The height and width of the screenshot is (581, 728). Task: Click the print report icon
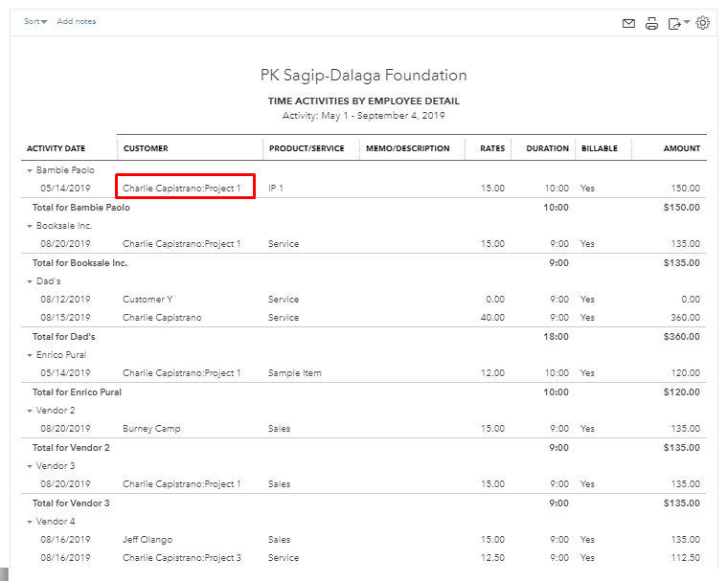(651, 23)
